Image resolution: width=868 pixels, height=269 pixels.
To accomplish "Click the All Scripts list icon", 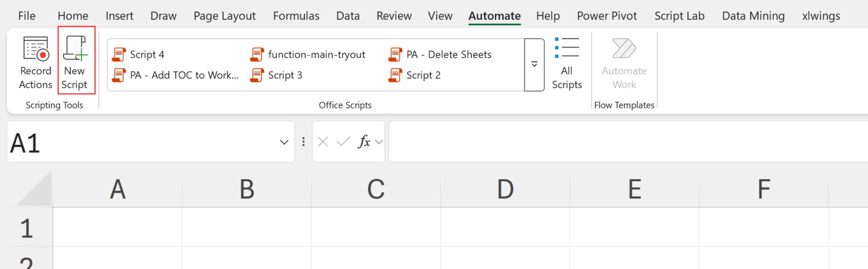I will pyautogui.click(x=567, y=49).
